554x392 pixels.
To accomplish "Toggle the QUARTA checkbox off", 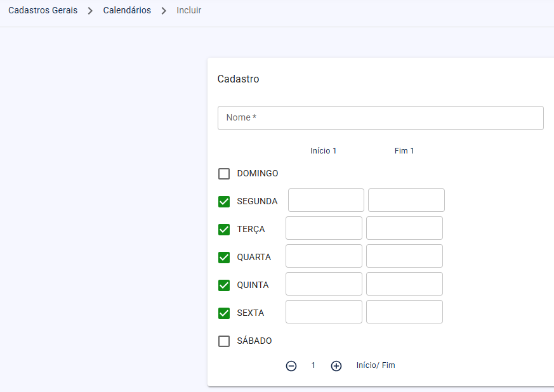I will 224,258.
